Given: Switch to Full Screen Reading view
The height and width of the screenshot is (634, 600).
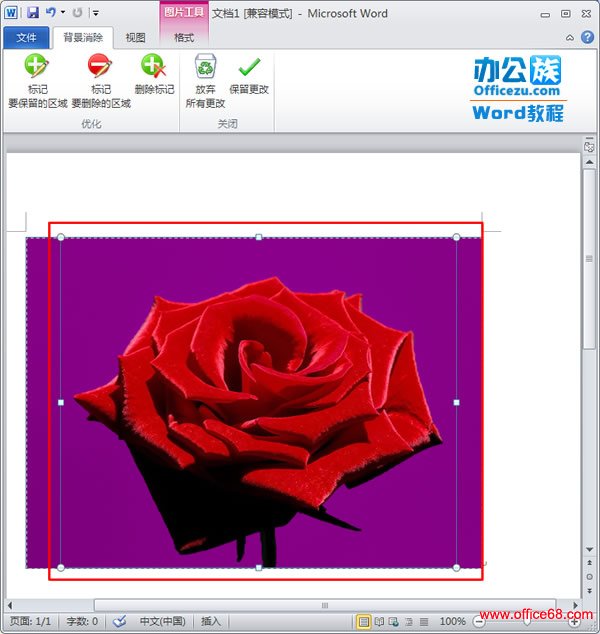Looking at the screenshot, I should 379,621.
